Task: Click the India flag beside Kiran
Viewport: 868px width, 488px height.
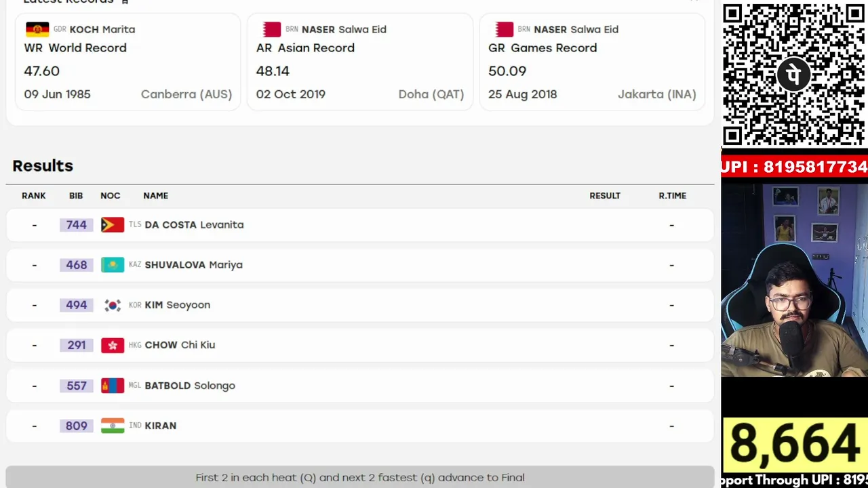Action: pos(113,426)
